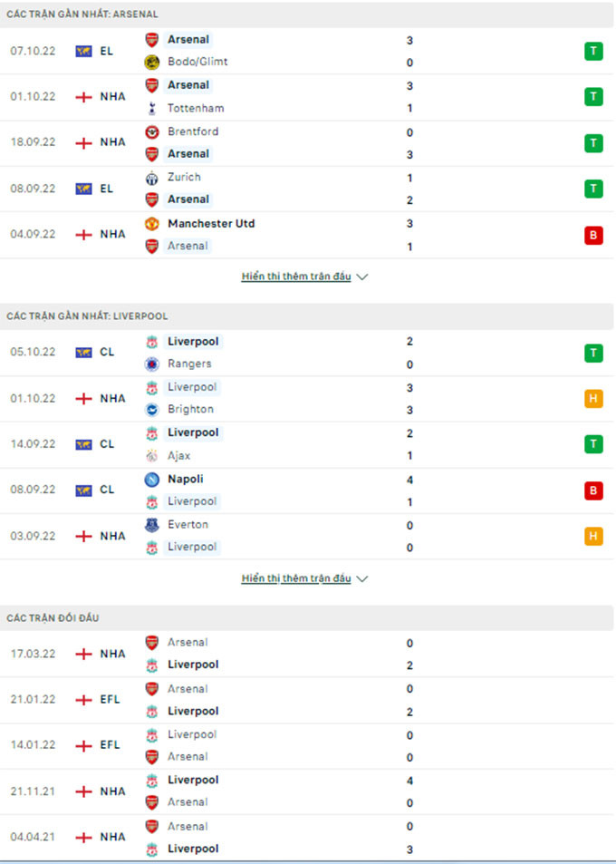Click the Brighton club crest icon

152,410
